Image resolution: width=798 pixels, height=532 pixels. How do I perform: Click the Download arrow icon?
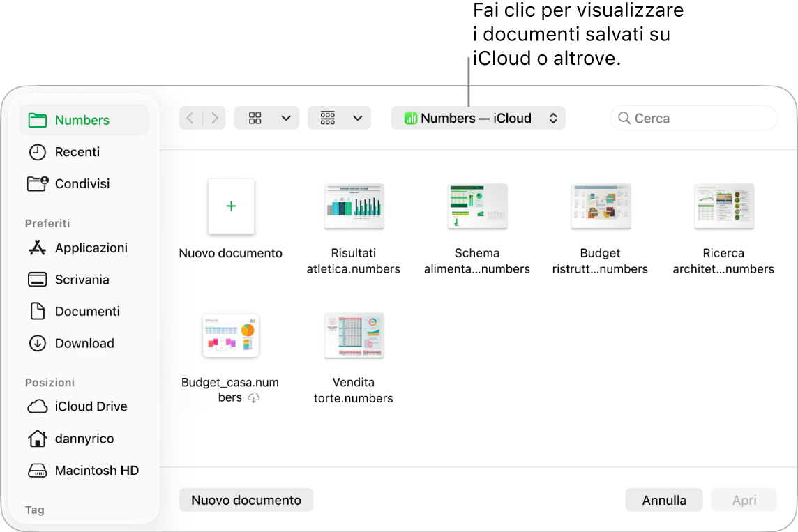coord(37,343)
